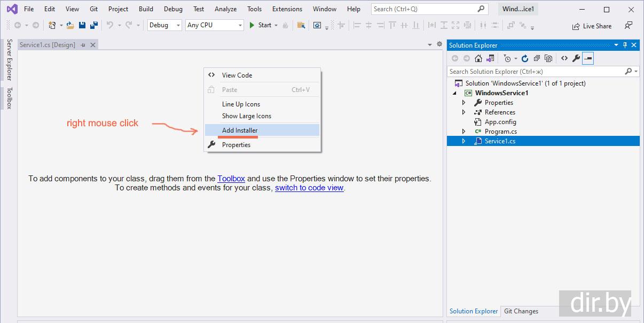Toggle pin on Solution Explorer panel
The width and height of the screenshot is (644, 323).
pyautogui.click(x=625, y=45)
